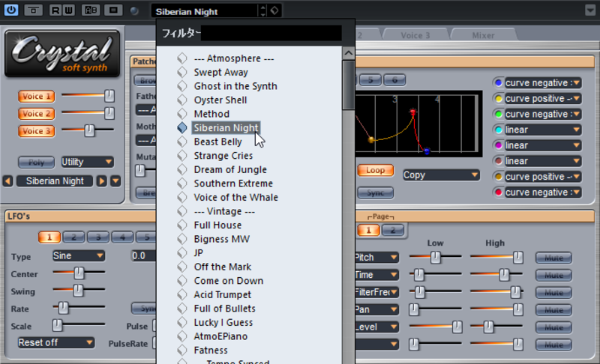
Task: Switch to the Mixer tab
Action: (483, 35)
